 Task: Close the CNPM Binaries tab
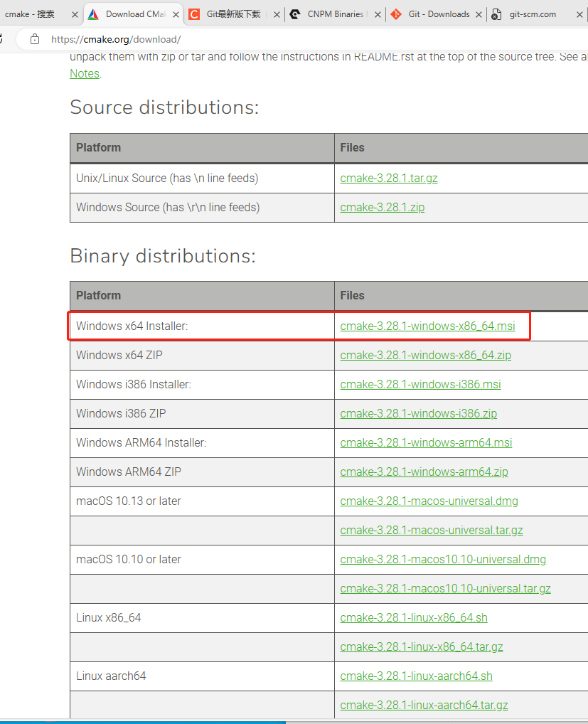[x=378, y=14]
